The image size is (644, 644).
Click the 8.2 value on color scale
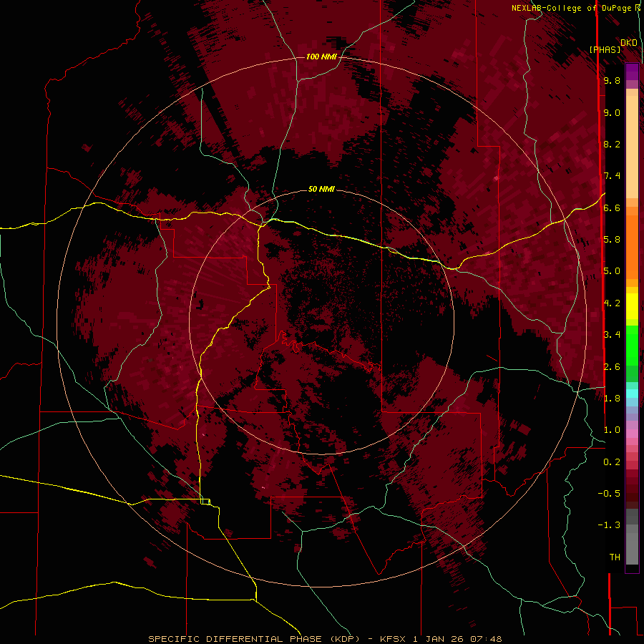click(612, 144)
